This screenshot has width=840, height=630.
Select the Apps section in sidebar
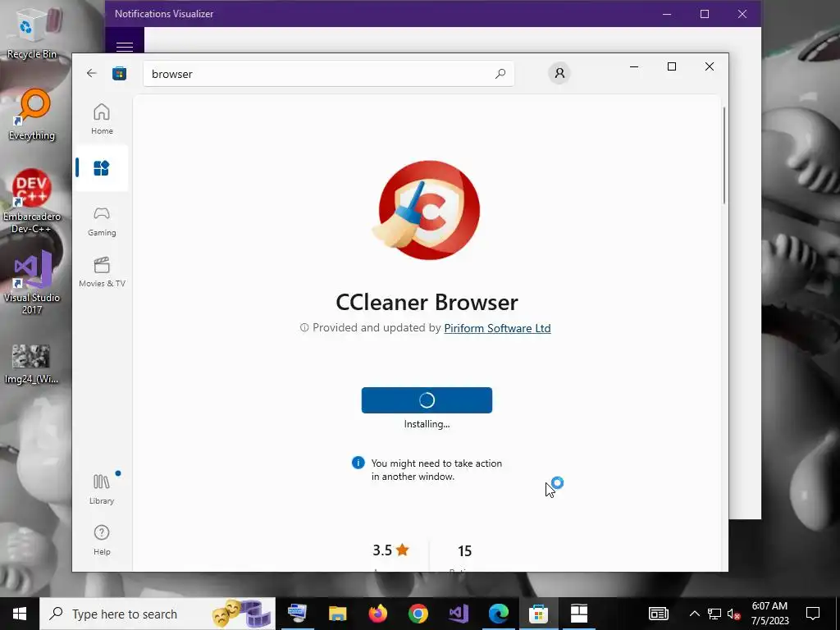pos(102,168)
